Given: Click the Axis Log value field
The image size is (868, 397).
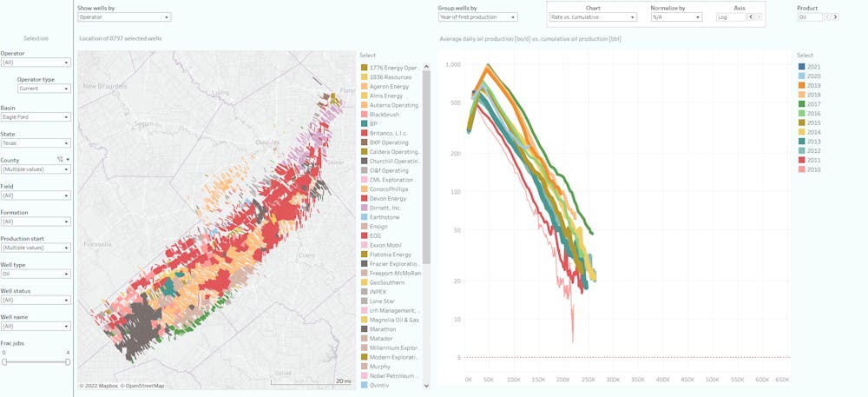Looking at the screenshot, I should click(x=731, y=17).
